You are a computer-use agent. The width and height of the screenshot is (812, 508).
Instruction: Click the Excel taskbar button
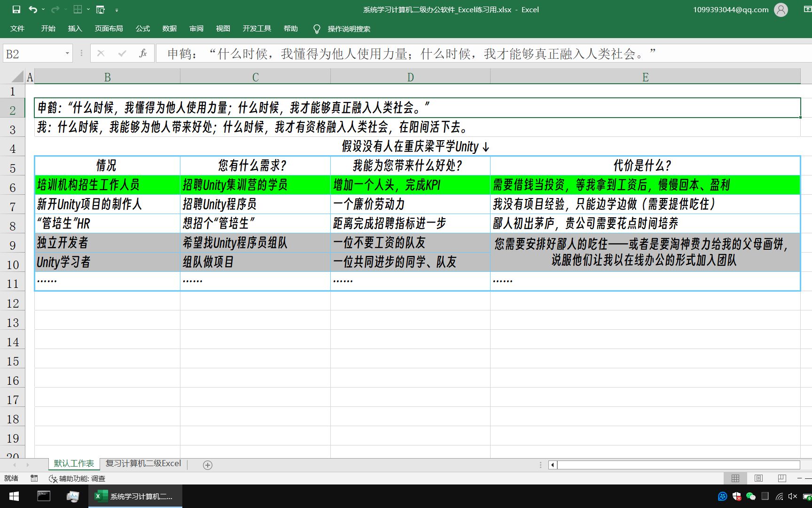(x=135, y=496)
